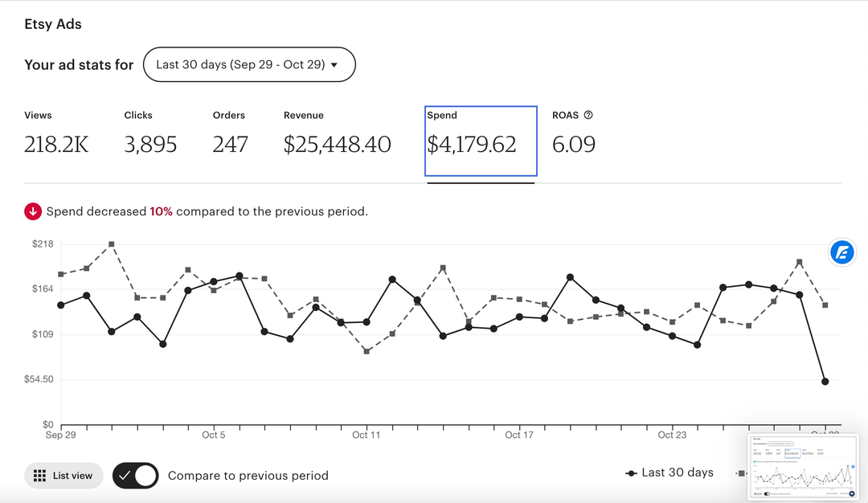
Task: Open the screenshot preview thumbnail
Action: pos(802,466)
